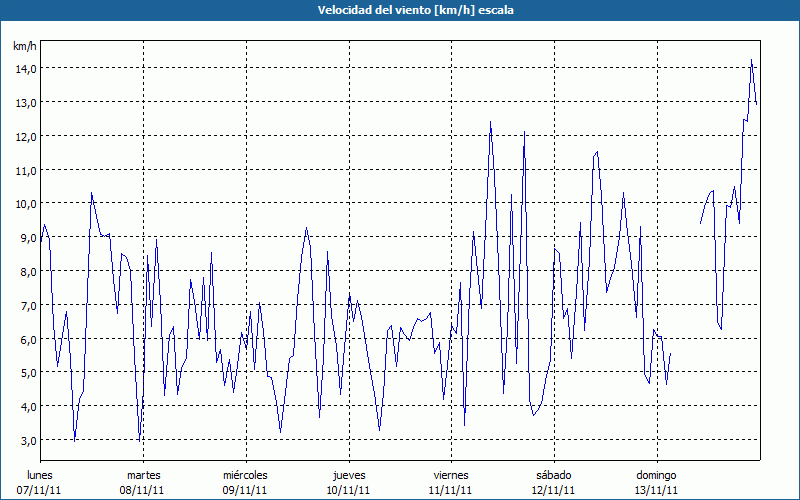Click the km/h unit label
This screenshot has height=500, width=800.
point(24,46)
